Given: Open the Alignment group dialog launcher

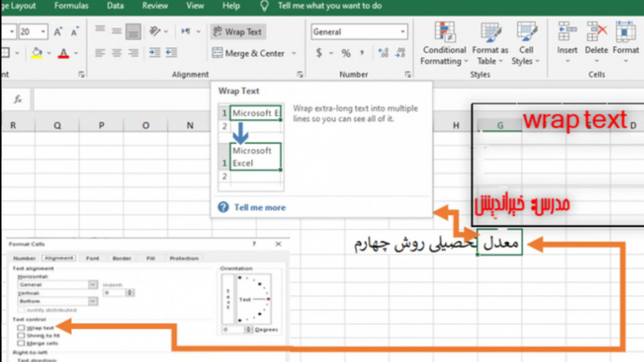Looking at the screenshot, I should pos(301,74).
